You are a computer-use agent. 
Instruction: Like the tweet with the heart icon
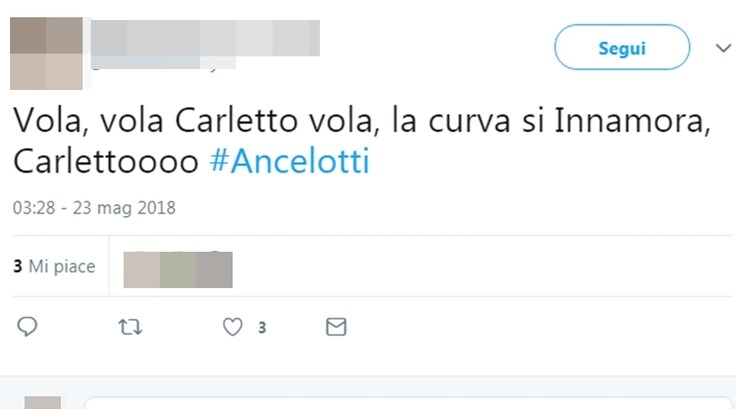(233, 327)
